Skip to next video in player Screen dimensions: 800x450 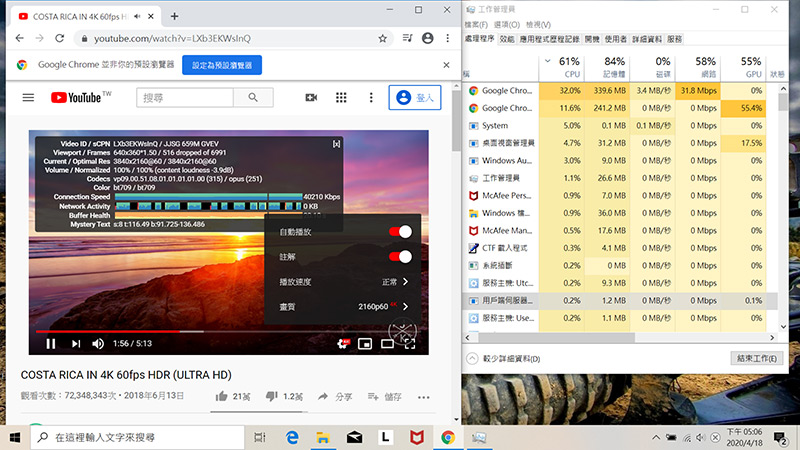click(x=76, y=343)
